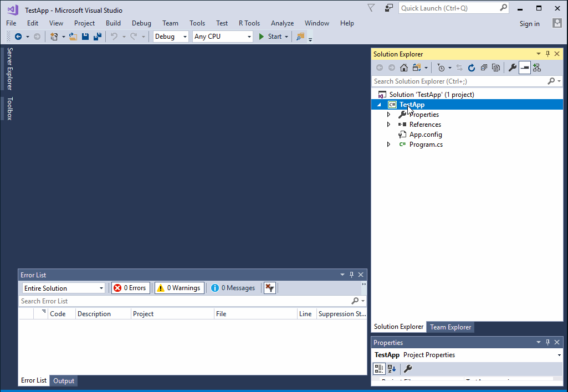Screen dimensions: 568x392
Task: Click the Home icon in Solution Explorer
Action: pyautogui.click(x=404, y=68)
